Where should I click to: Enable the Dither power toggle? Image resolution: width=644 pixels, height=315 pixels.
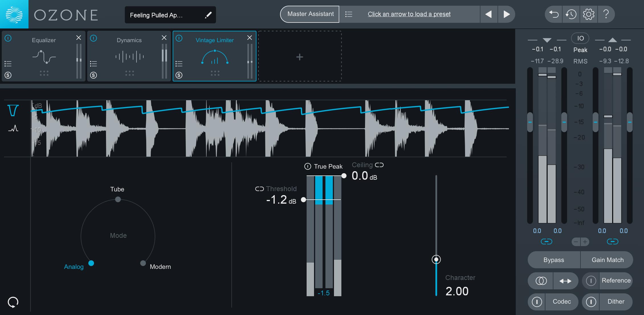(x=591, y=302)
